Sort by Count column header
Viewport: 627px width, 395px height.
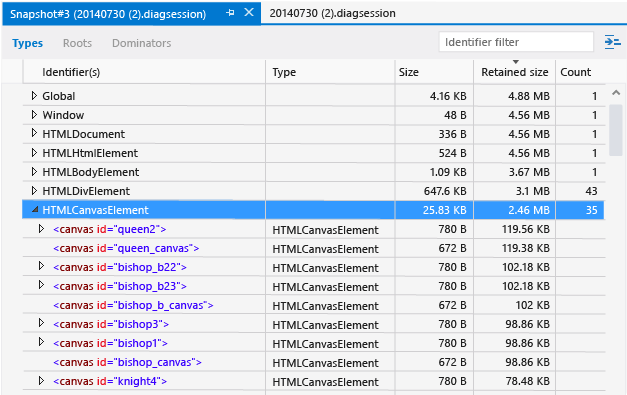580,72
